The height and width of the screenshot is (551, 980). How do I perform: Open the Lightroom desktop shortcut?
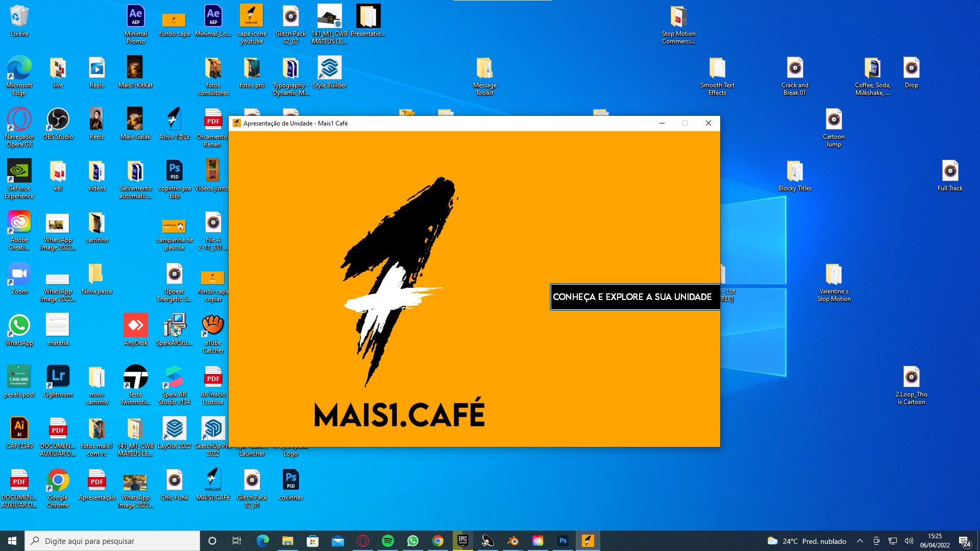coord(58,382)
